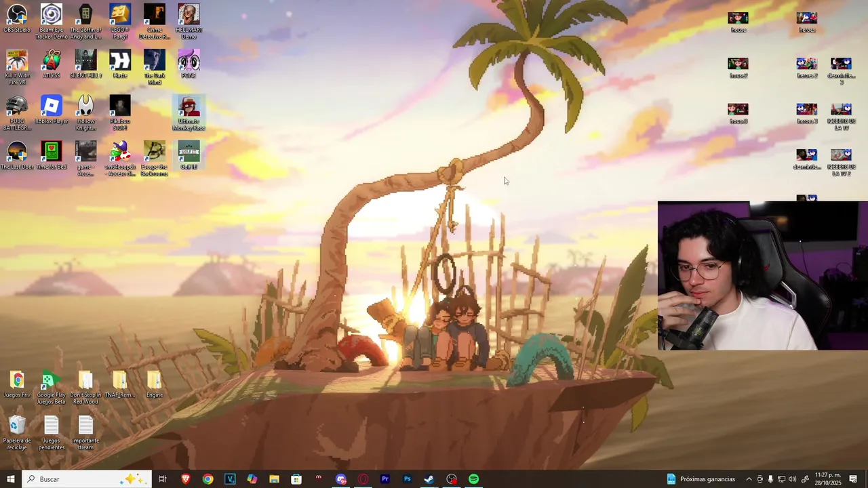This screenshot has height=488, width=868.
Task: Launch Adobe Premiere Pro from taskbar
Action: tap(385, 479)
